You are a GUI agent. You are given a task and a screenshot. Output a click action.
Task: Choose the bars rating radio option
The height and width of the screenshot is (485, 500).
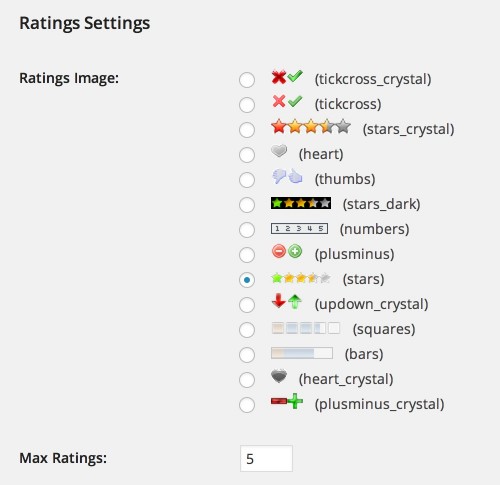pos(247,355)
